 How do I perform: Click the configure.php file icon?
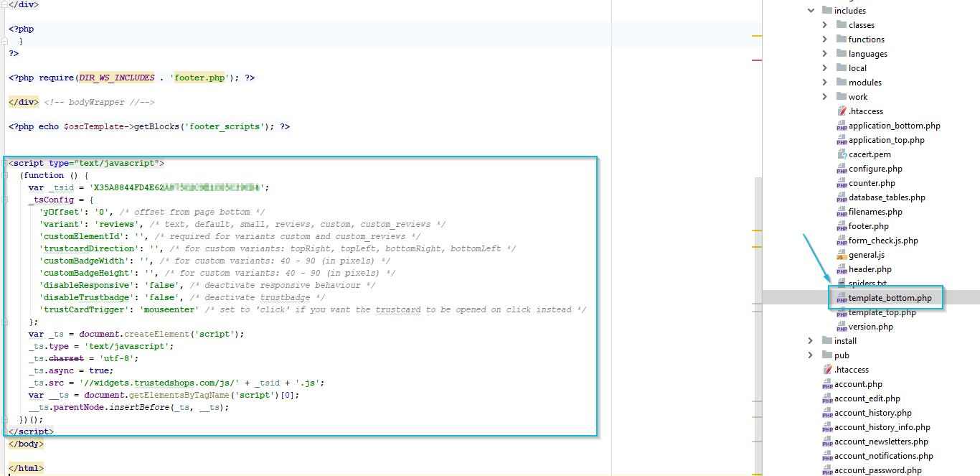point(842,169)
